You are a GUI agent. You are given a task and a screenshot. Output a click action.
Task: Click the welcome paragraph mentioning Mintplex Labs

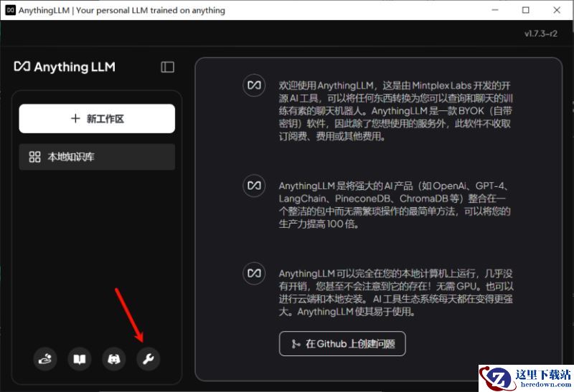pyautogui.click(x=395, y=111)
